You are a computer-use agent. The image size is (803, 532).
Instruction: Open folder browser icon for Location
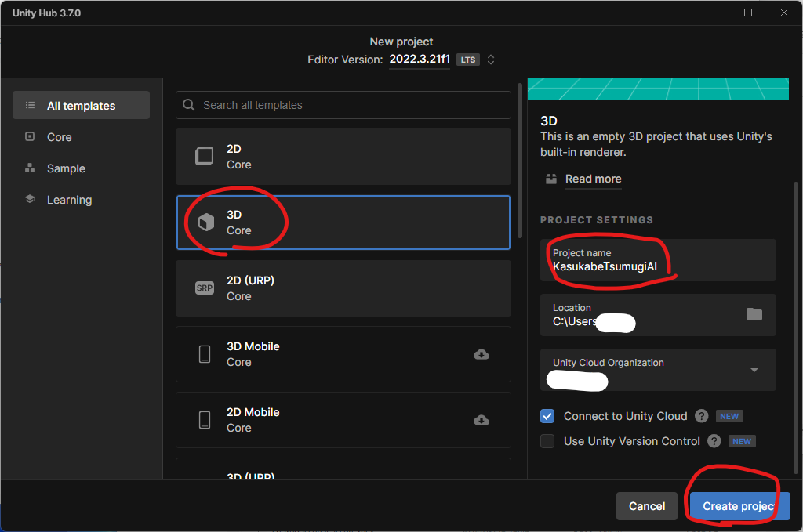pyautogui.click(x=754, y=314)
